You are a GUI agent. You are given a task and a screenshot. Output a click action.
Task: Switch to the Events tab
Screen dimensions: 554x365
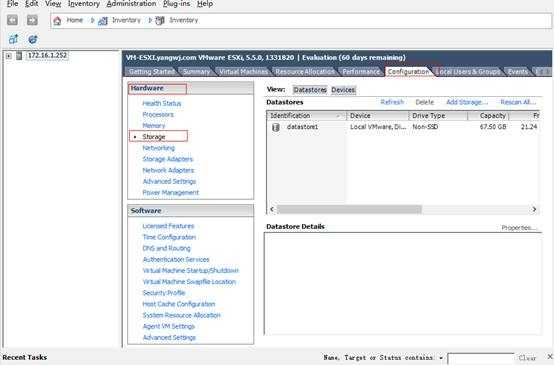[518, 72]
